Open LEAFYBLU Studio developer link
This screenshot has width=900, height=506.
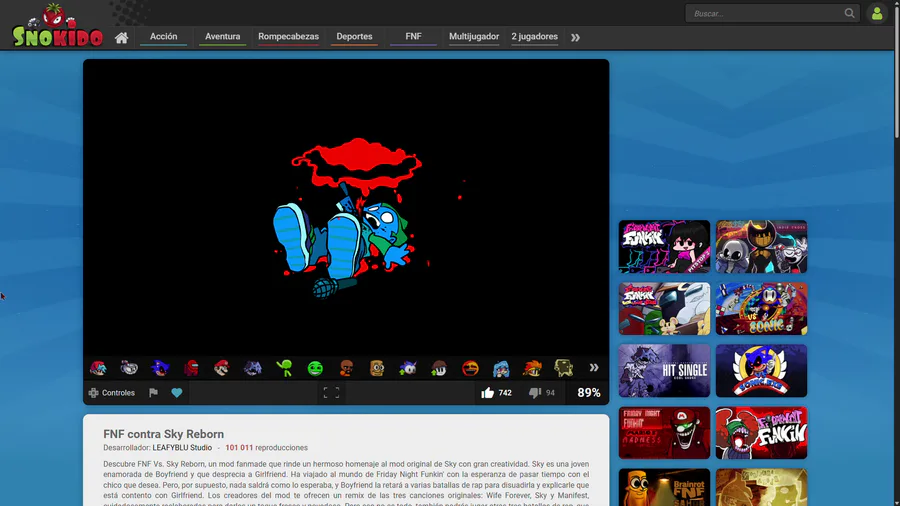[182, 447]
